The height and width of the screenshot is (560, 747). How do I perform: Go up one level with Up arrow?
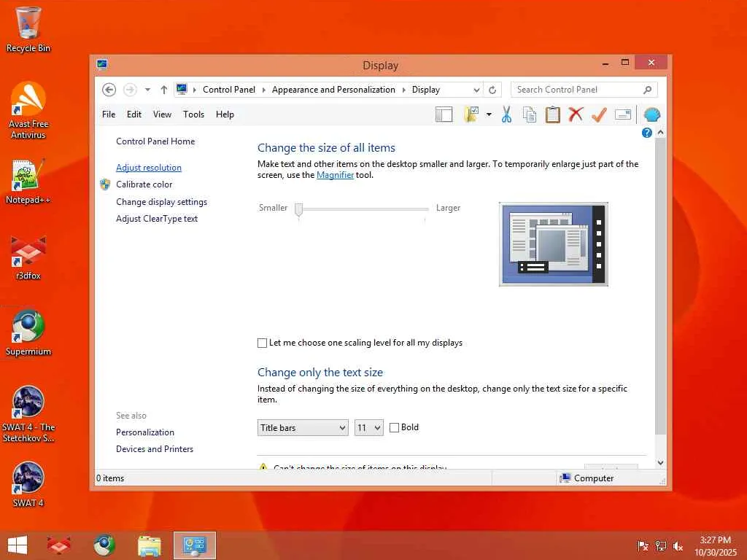tap(164, 90)
